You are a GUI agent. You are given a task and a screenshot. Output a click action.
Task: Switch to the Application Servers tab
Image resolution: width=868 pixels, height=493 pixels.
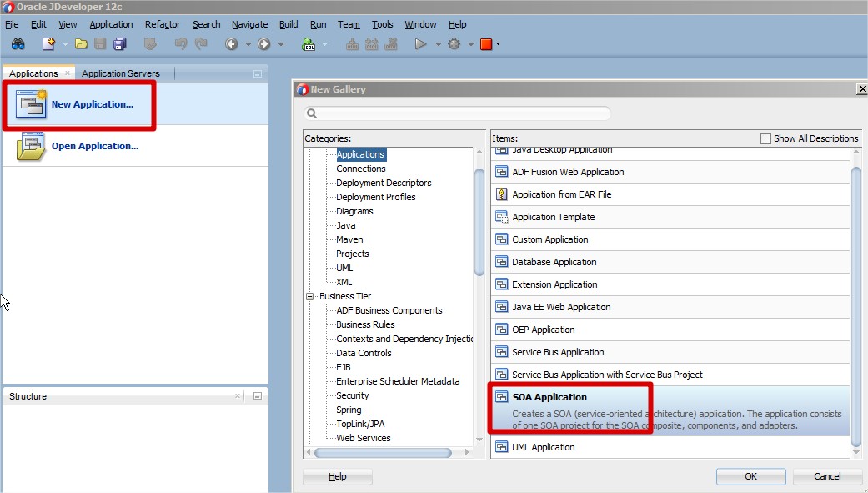(x=120, y=73)
